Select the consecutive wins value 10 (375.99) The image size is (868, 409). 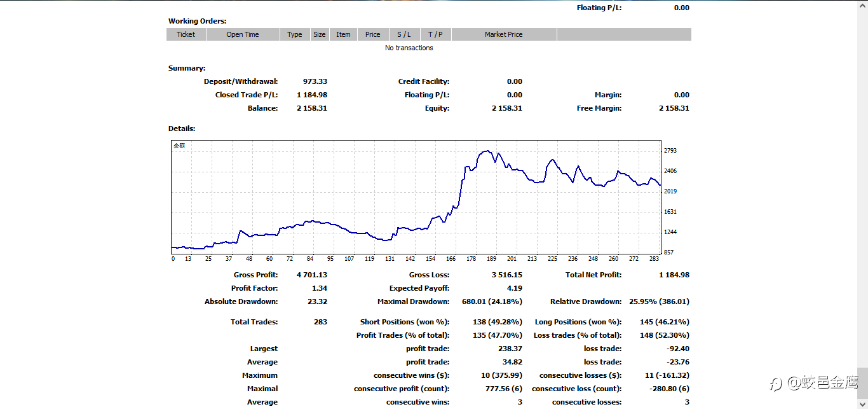[x=502, y=375]
